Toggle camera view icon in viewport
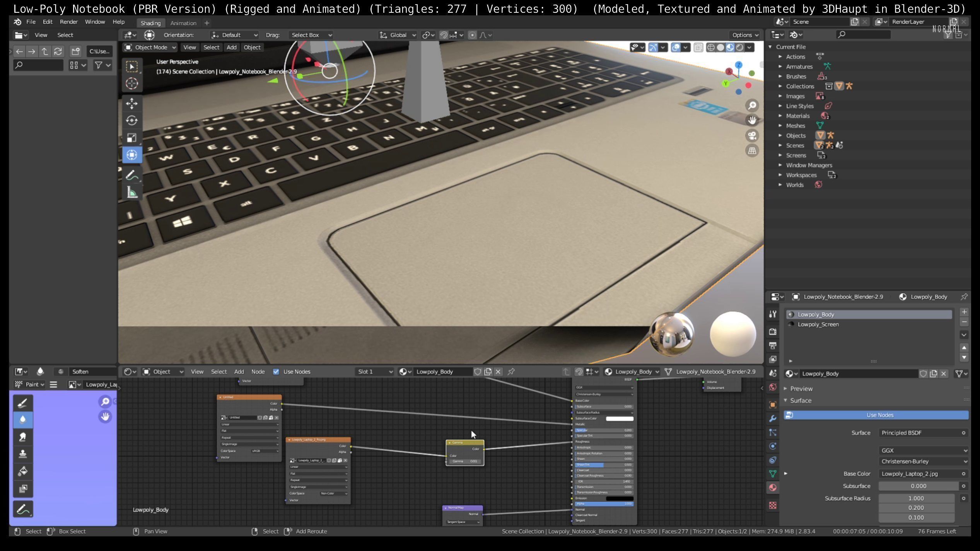Screen dimensions: 980x551 [x=752, y=136]
